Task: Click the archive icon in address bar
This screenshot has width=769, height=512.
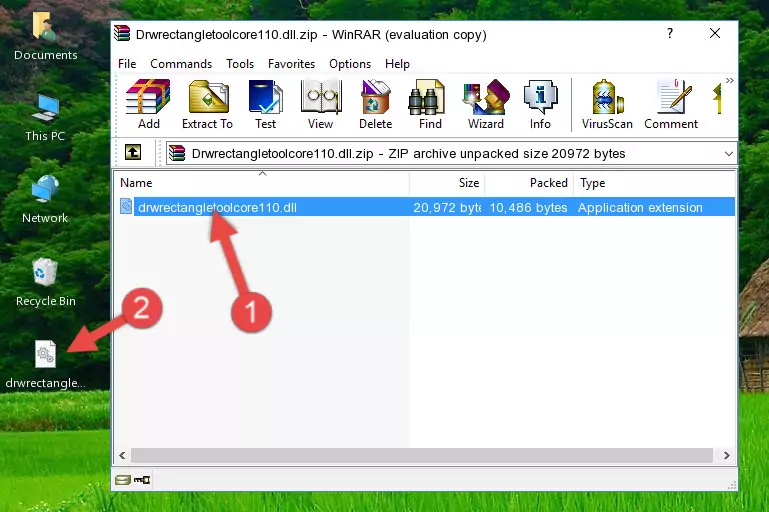Action: (x=177, y=154)
